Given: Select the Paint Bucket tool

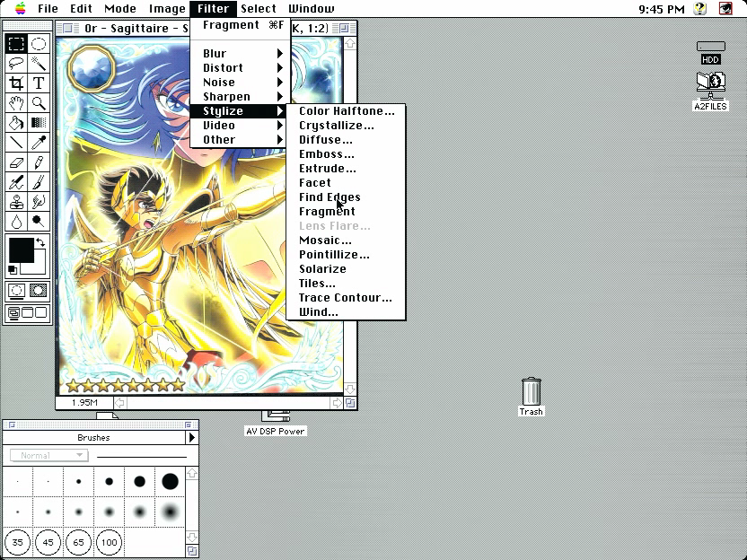Looking at the screenshot, I should [x=16, y=123].
